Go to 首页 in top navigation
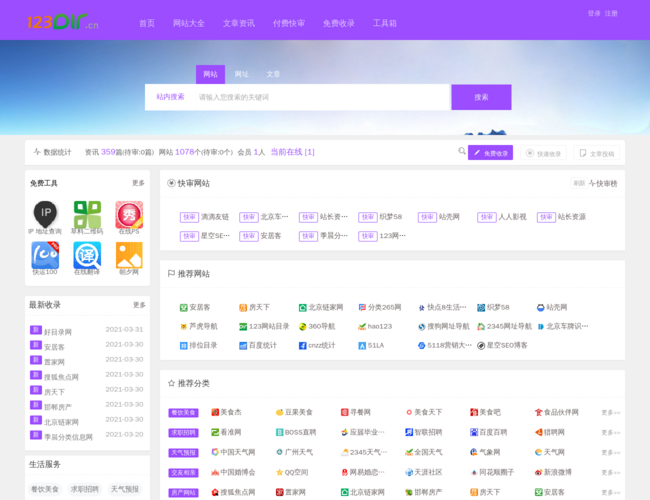The height and width of the screenshot is (500, 650). (147, 23)
